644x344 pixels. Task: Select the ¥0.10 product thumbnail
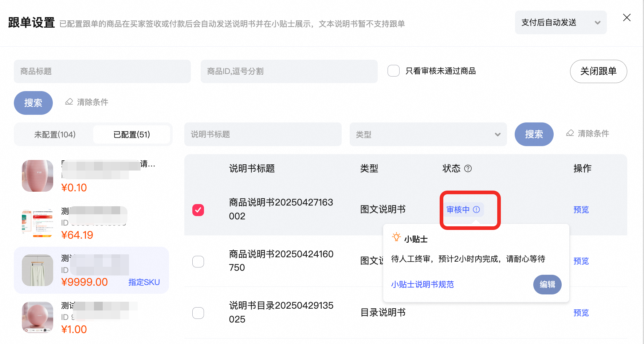(x=38, y=176)
